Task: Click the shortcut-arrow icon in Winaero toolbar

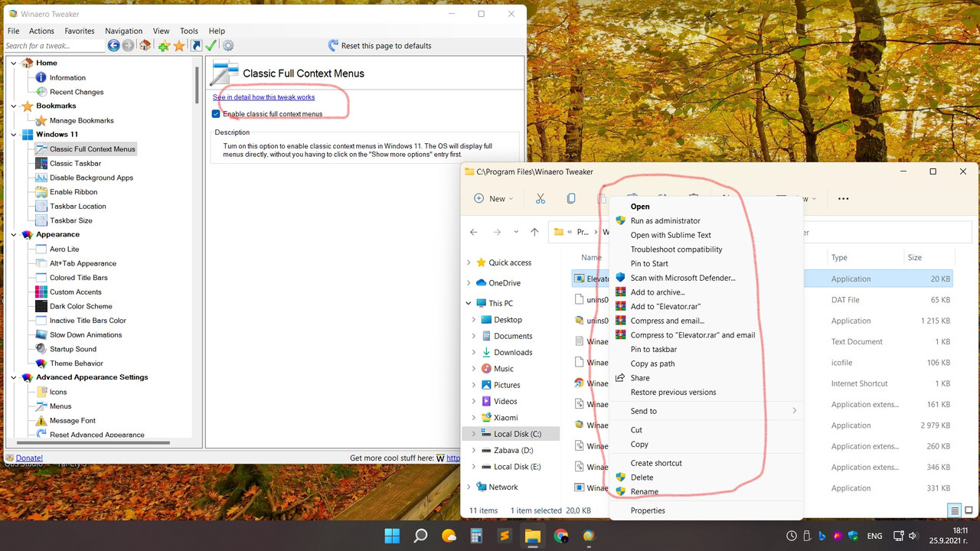Action: (197, 46)
